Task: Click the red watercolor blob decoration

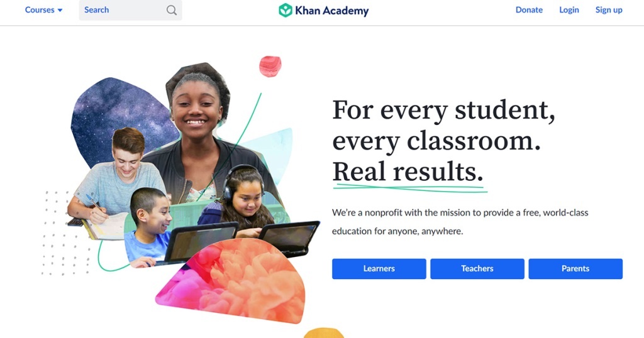Action: [x=270, y=67]
